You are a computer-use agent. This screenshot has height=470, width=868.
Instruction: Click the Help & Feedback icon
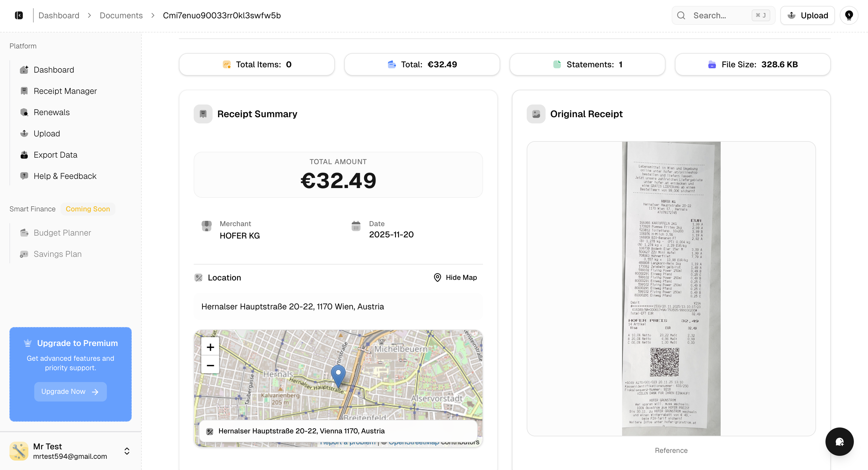(24, 176)
